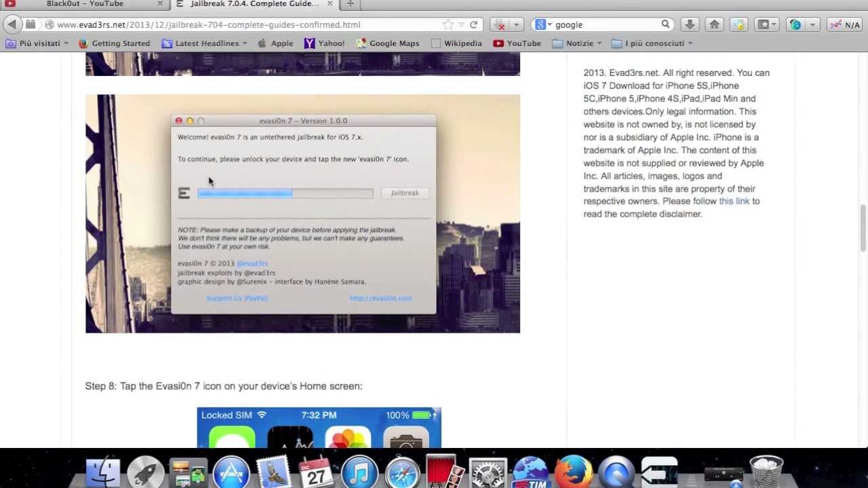Open the Yahoo! bookmark
This screenshot has width=868, height=488.
point(324,43)
